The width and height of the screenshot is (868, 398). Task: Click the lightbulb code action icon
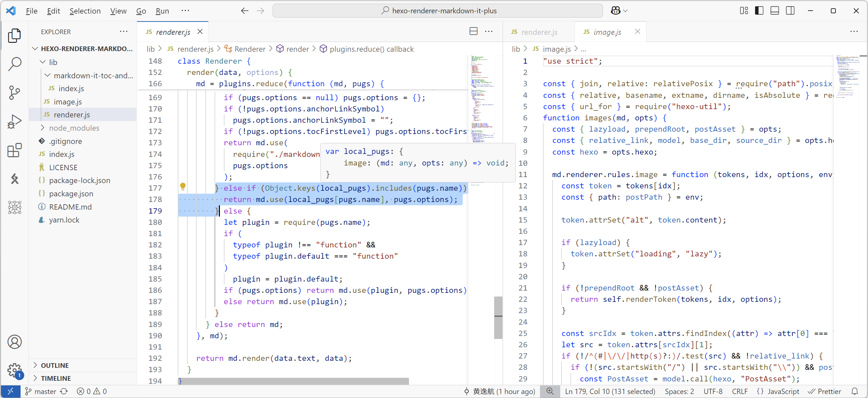183,186
